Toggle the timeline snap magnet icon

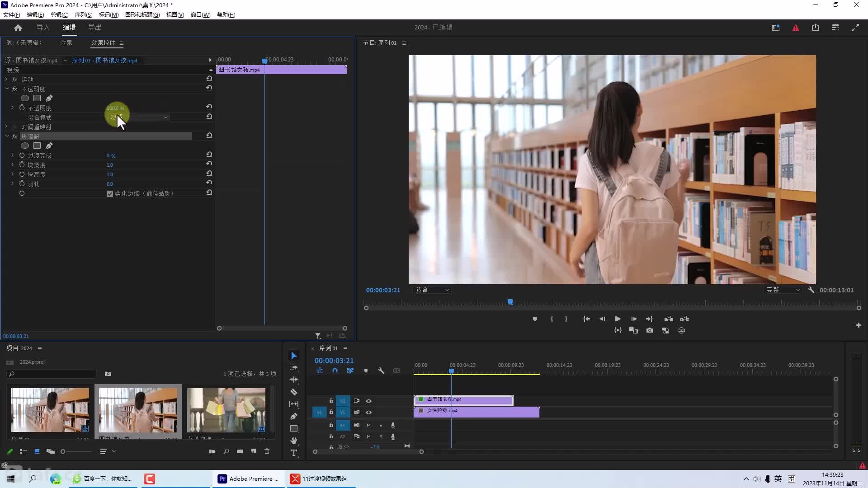pyautogui.click(x=335, y=371)
